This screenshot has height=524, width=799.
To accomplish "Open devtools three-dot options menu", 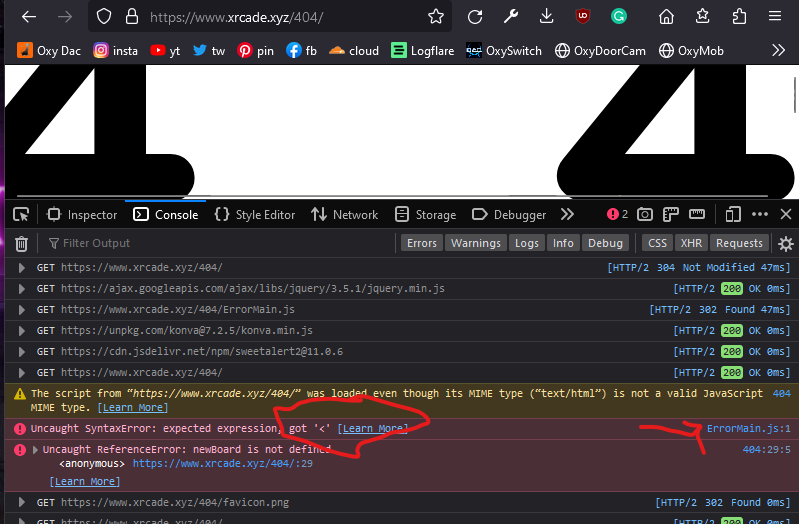I will point(760,214).
